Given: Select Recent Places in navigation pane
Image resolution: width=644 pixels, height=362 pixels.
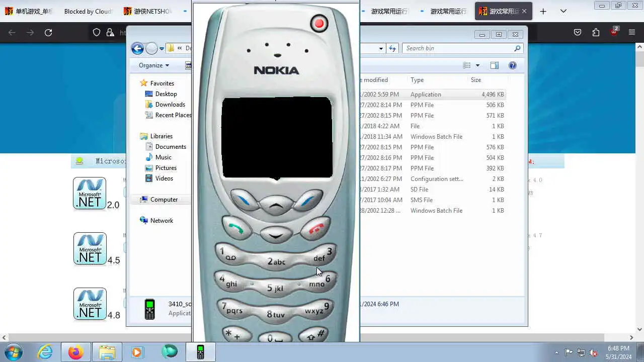Looking at the screenshot, I should pyautogui.click(x=173, y=115).
